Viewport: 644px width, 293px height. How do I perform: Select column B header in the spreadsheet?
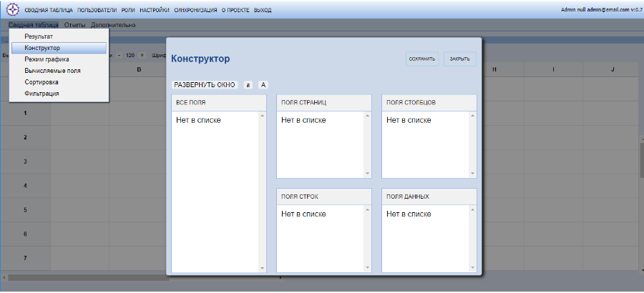tap(138, 70)
